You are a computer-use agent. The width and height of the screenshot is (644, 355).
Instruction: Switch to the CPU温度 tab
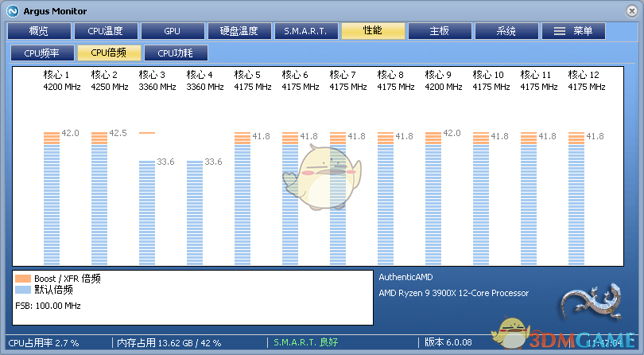point(106,31)
